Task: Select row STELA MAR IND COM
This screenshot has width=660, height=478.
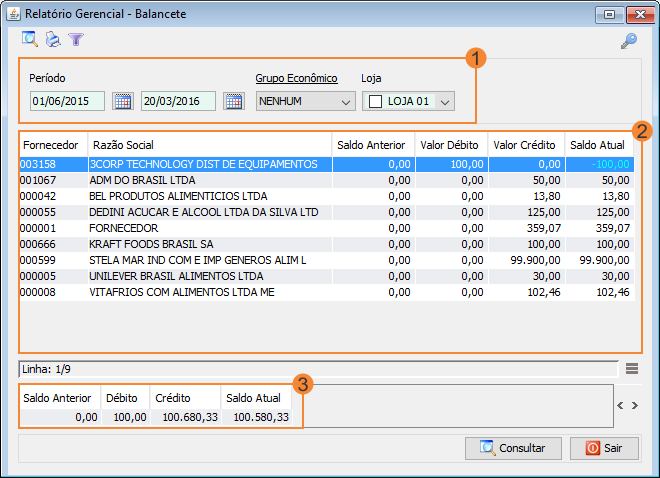Action: (x=327, y=260)
